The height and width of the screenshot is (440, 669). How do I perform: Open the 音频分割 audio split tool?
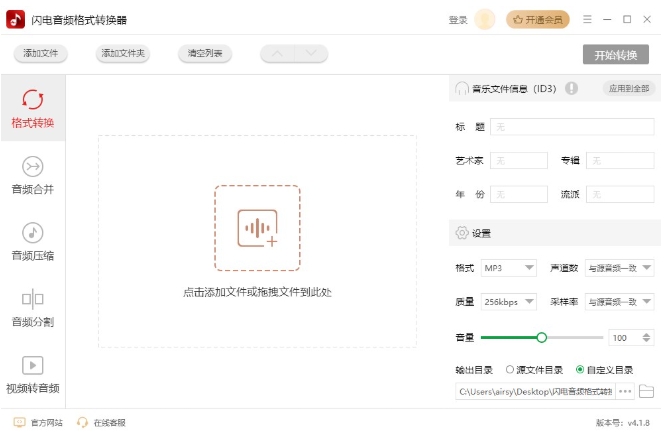(33, 307)
